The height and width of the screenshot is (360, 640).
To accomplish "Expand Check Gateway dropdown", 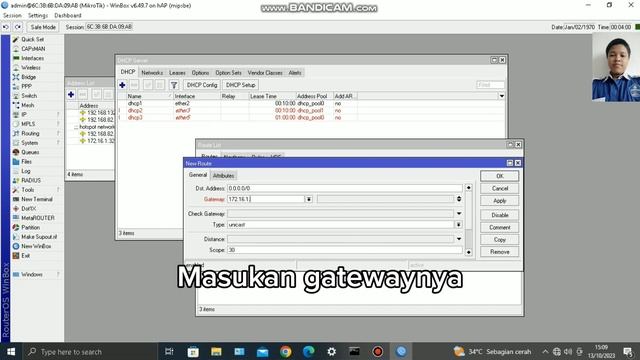I will pos(459,213).
